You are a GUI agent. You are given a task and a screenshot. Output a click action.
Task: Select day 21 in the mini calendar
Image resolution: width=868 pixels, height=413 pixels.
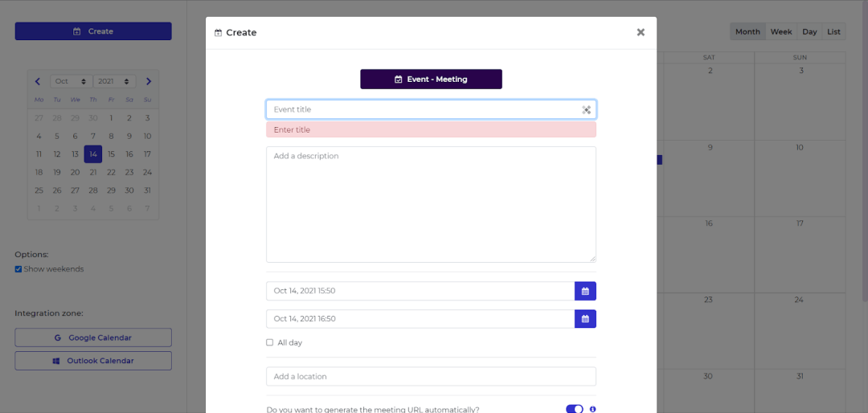point(93,172)
